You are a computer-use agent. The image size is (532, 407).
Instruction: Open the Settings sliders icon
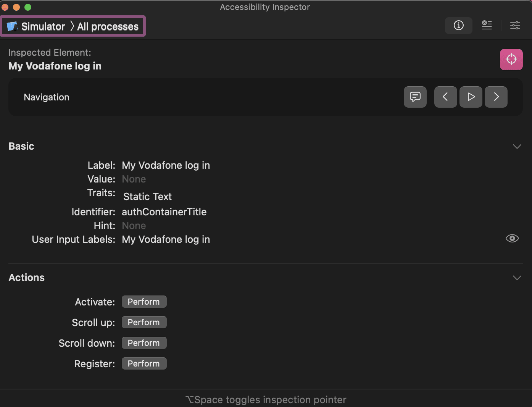(x=515, y=26)
